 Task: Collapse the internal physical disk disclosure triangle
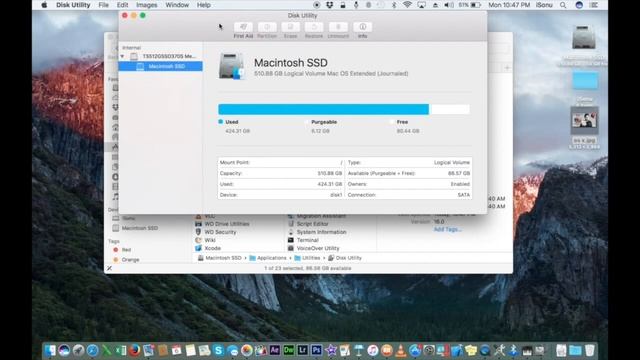122,56
